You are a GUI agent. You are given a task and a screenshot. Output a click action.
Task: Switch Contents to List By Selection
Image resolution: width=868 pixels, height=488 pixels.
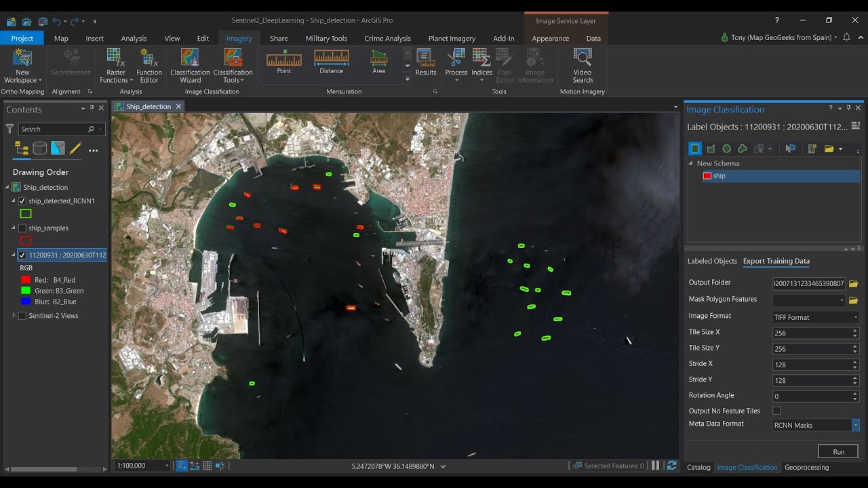pyautogui.click(x=58, y=148)
